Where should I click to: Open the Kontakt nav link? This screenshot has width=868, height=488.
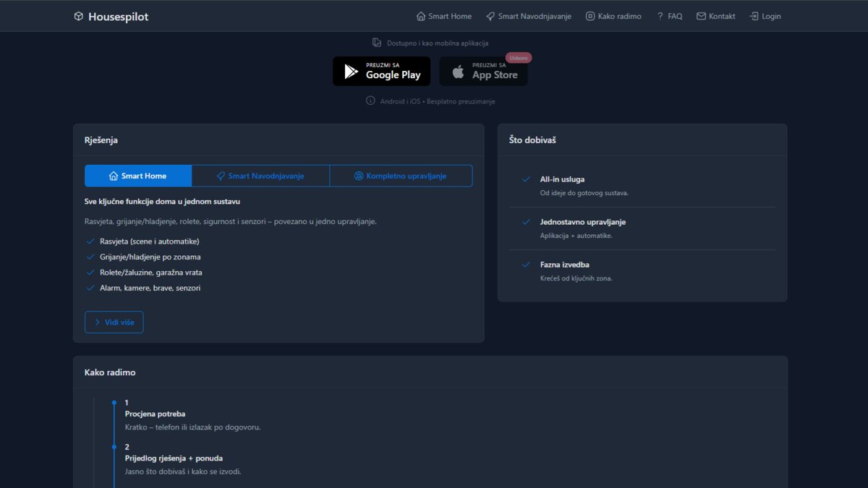tap(715, 16)
